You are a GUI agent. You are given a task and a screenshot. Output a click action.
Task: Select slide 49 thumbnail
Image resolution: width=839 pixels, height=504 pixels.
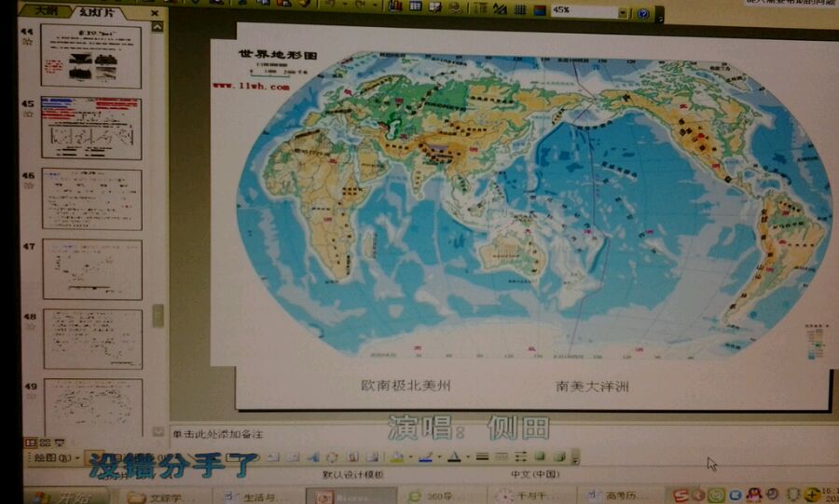(93, 407)
